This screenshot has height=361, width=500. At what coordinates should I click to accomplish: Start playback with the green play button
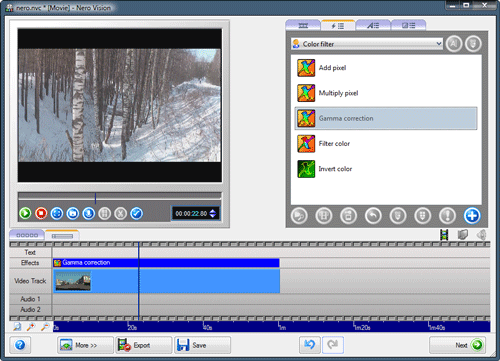coord(25,213)
